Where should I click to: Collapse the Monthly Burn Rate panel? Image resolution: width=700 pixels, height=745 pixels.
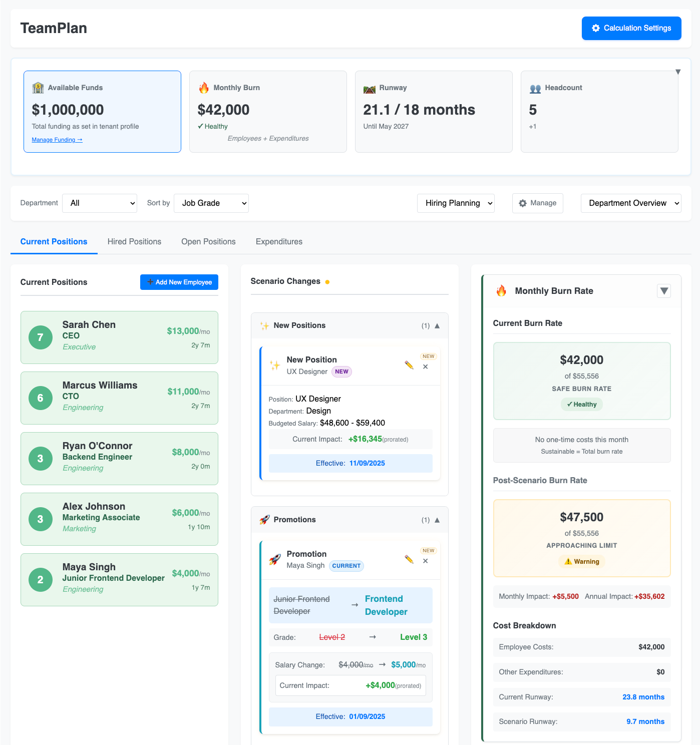coord(663,291)
